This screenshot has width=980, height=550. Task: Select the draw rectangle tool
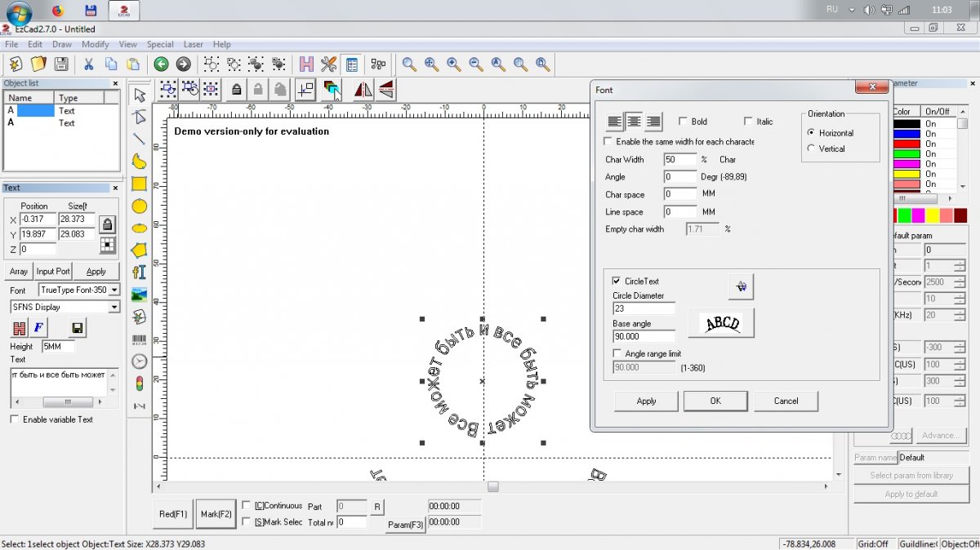pyautogui.click(x=140, y=184)
